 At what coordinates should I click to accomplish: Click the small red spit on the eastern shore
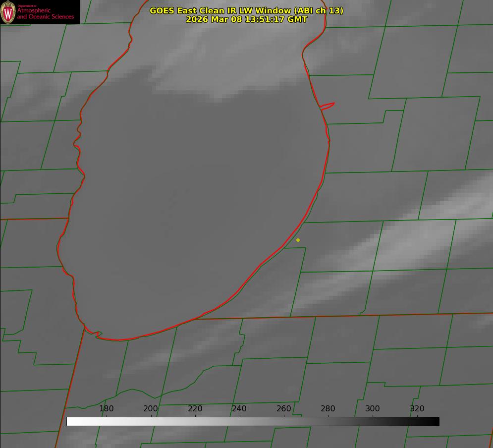(328, 106)
